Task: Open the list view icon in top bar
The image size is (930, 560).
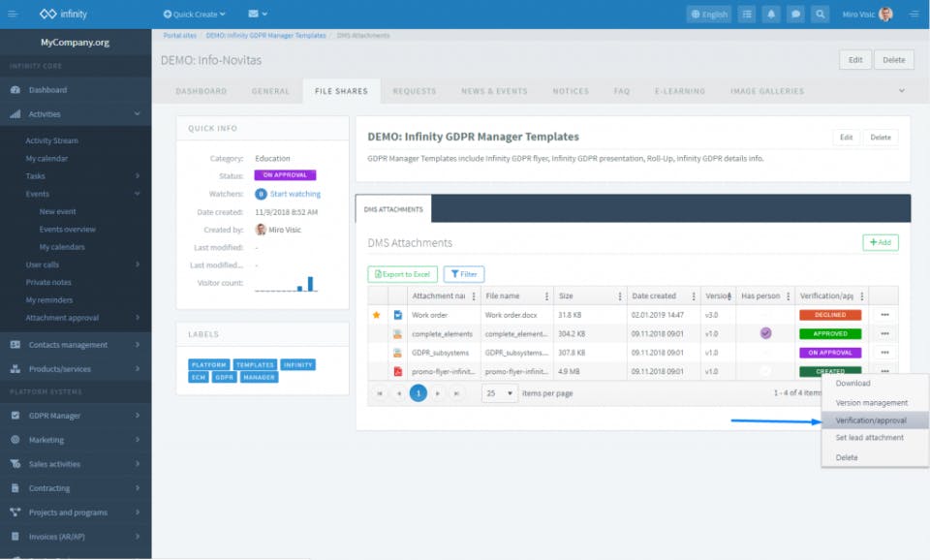Action: [747, 15]
